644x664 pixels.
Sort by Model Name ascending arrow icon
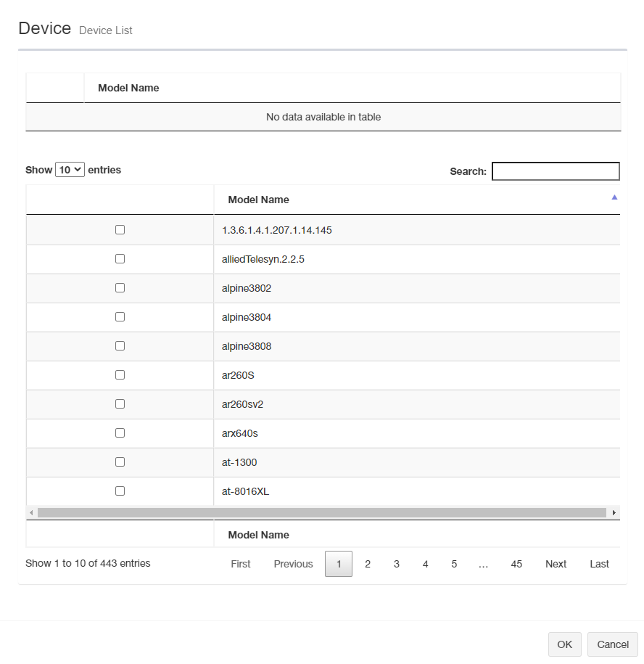point(614,197)
